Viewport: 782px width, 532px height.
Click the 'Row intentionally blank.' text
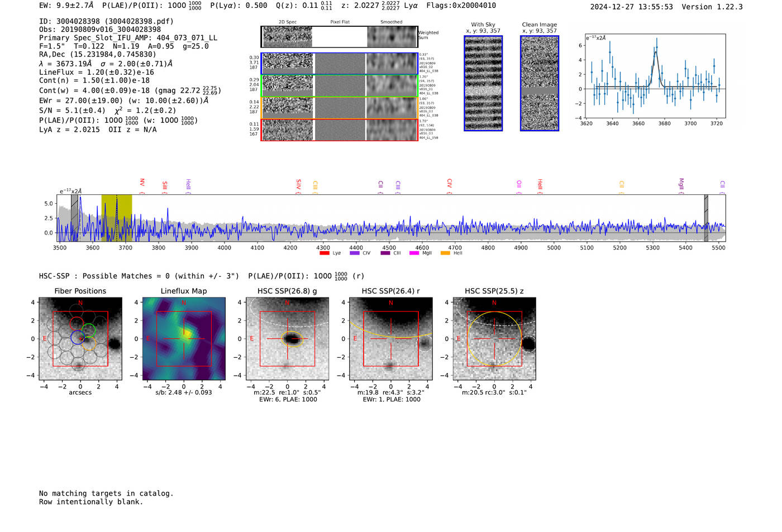[x=91, y=502]
